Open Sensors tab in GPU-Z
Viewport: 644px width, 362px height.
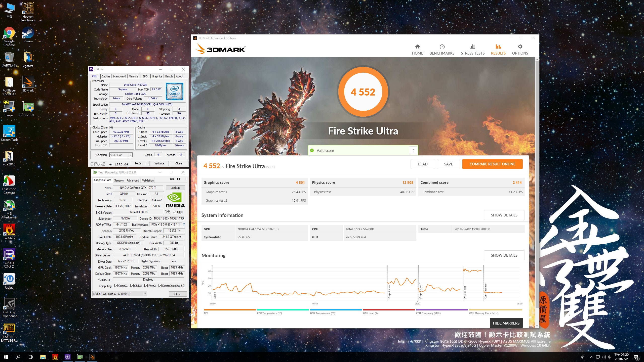pos(119,180)
